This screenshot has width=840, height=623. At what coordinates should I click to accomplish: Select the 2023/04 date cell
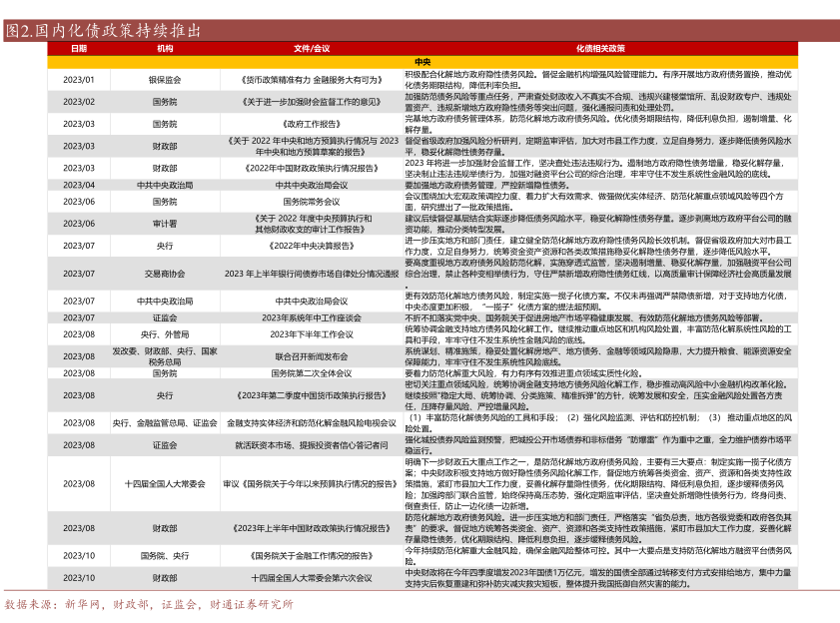(x=79, y=185)
